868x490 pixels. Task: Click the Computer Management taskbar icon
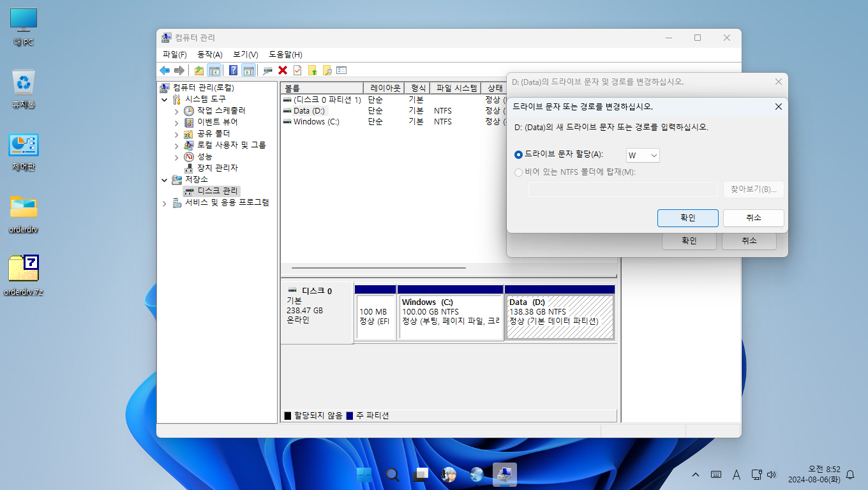click(x=505, y=474)
